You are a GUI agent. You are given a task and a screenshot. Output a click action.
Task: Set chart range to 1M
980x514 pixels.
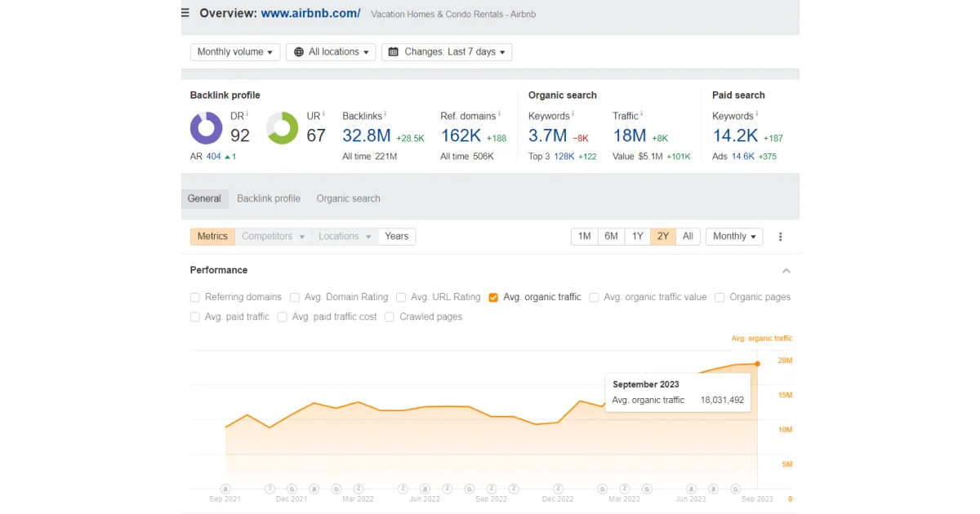[x=585, y=237]
